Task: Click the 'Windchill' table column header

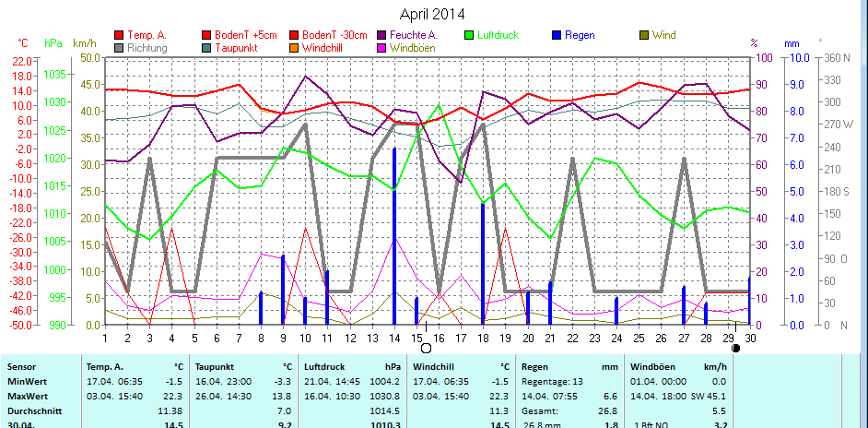Action: pos(432,367)
